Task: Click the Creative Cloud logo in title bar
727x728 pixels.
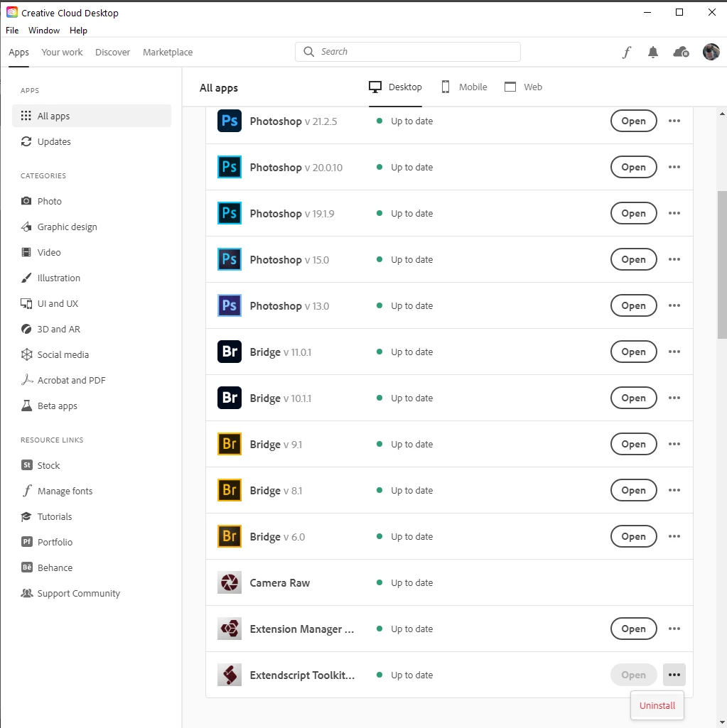Action: (x=12, y=13)
